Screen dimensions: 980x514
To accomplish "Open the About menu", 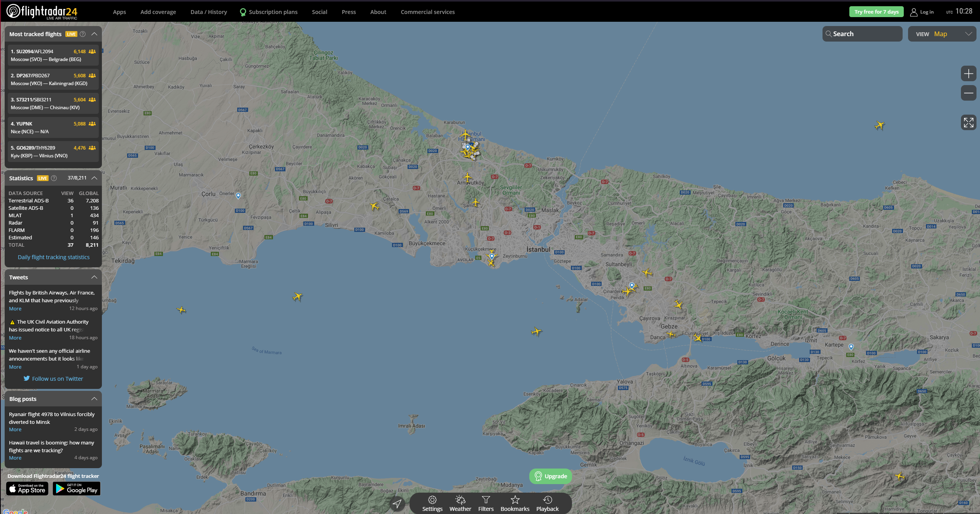I will 378,12.
